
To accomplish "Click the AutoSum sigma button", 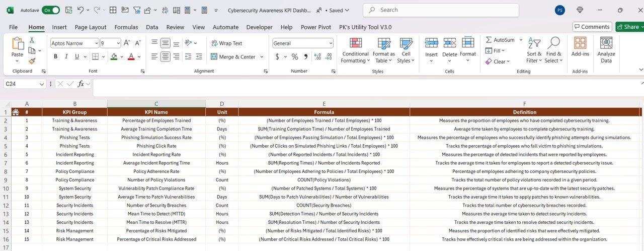I will click(500, 40).
